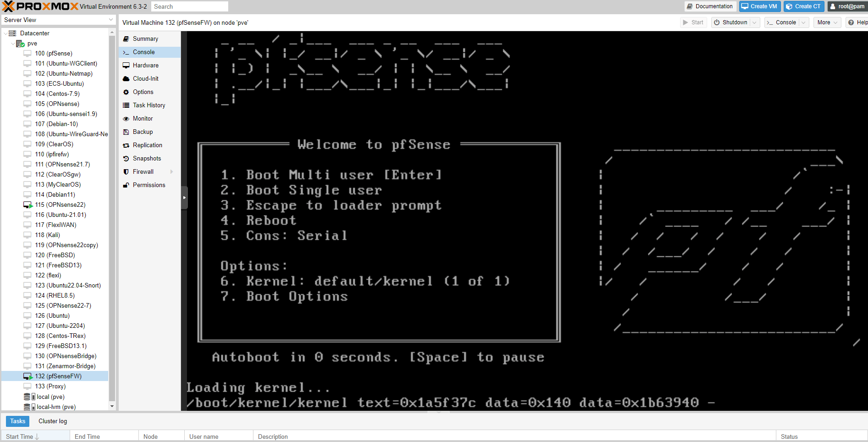Click the Shutdown power icon
Image resolution: width=868 pixels, height=442 pixels.
tap(717, 22)
